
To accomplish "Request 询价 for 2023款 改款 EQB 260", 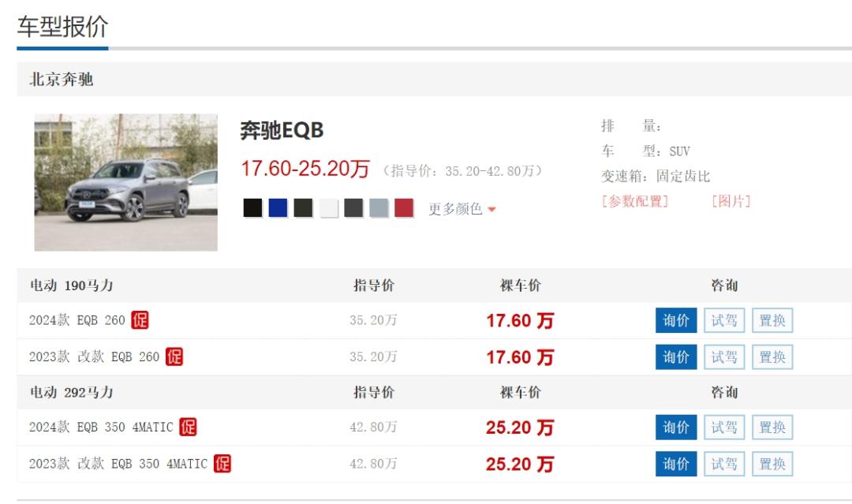I will [x=676, y=357].
